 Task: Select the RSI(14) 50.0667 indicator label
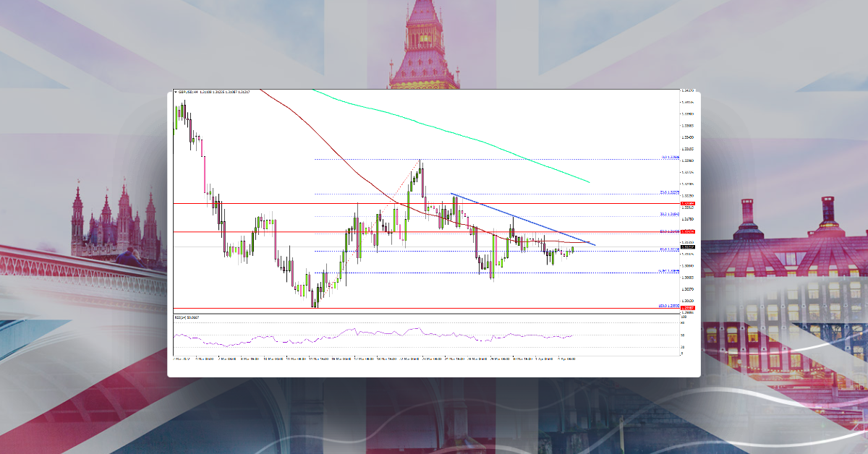(x=186, y=317)
